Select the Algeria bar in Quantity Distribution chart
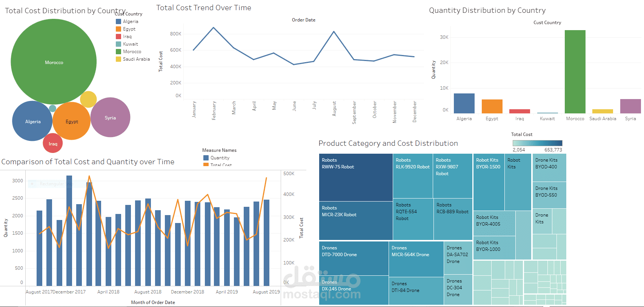 [464, 103]
